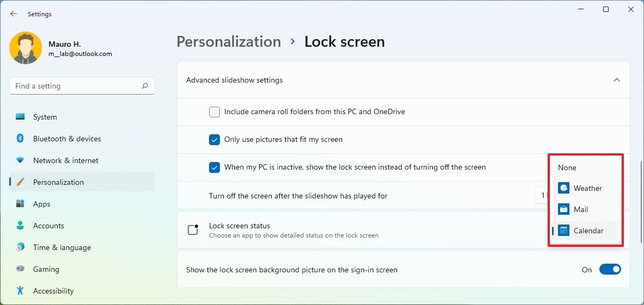Image resolution: width=644 pixels, height=305 pixels.
Task: Click the Personalization breadcrumb link
Action: pos(229,42)
